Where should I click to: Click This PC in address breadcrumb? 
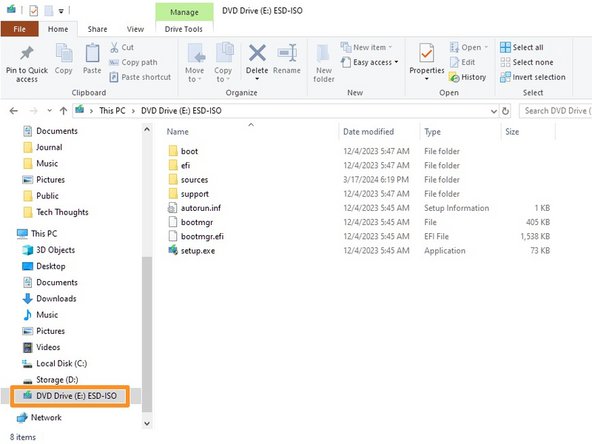(112, 111)
